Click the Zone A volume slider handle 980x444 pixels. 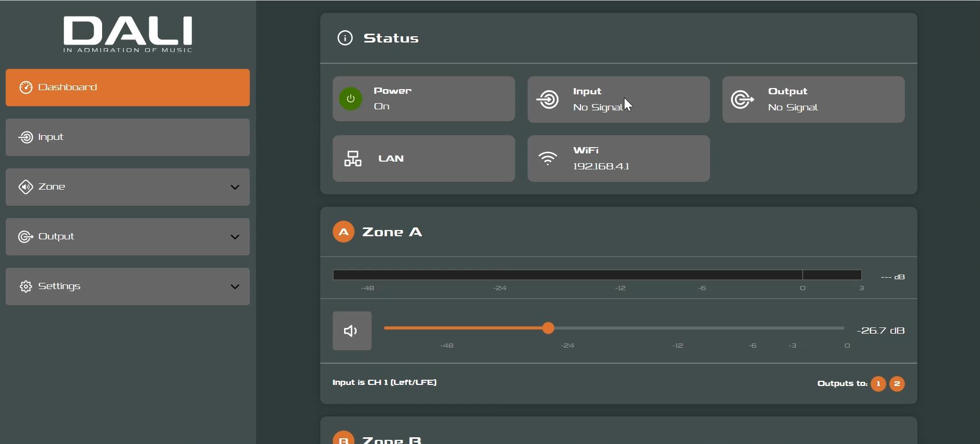(x=548, y=328)
